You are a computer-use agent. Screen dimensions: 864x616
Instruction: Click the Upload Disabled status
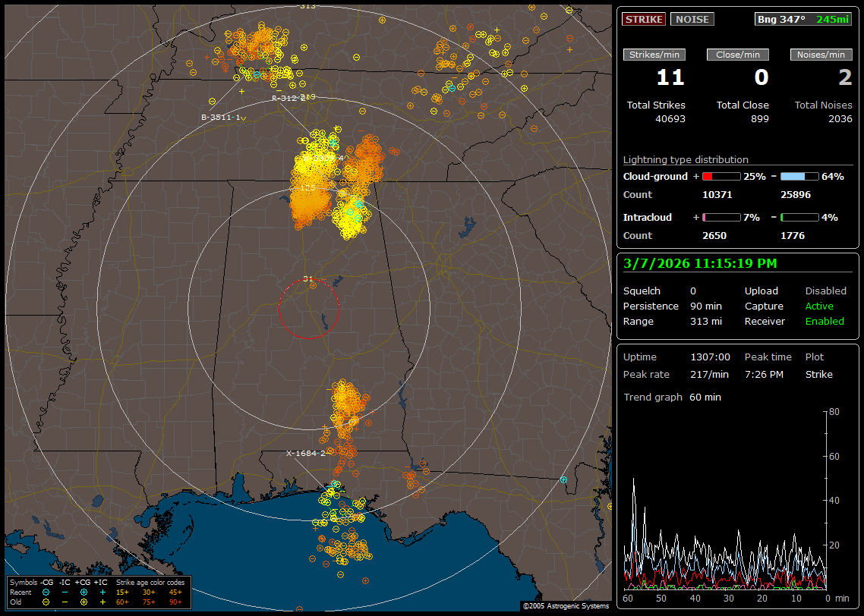(x=825, y=291)
